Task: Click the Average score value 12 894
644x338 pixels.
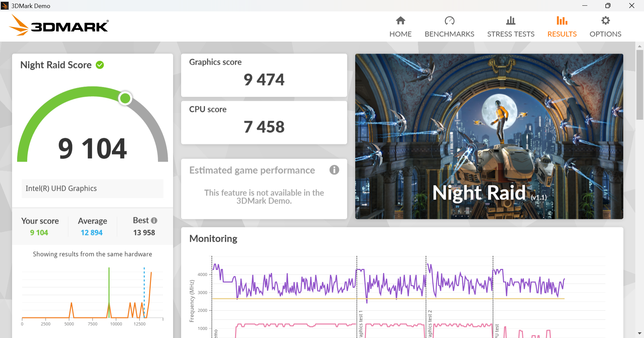Action: [92, 233]
